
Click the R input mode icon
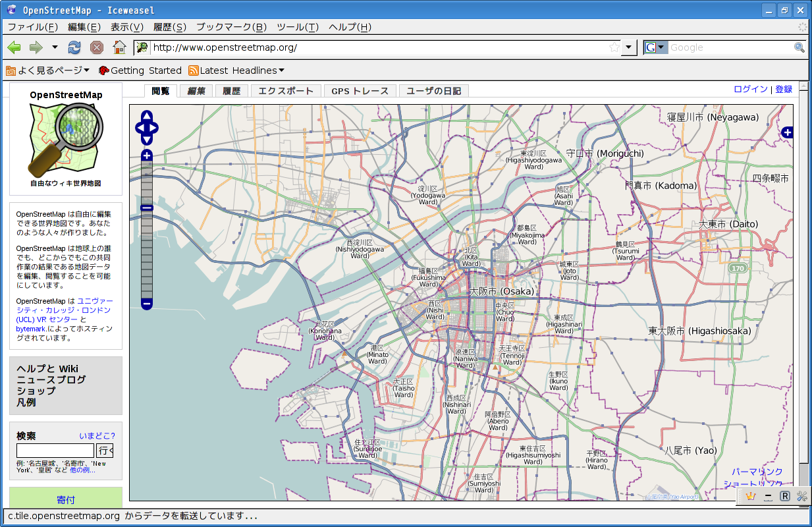coord(785,496)
